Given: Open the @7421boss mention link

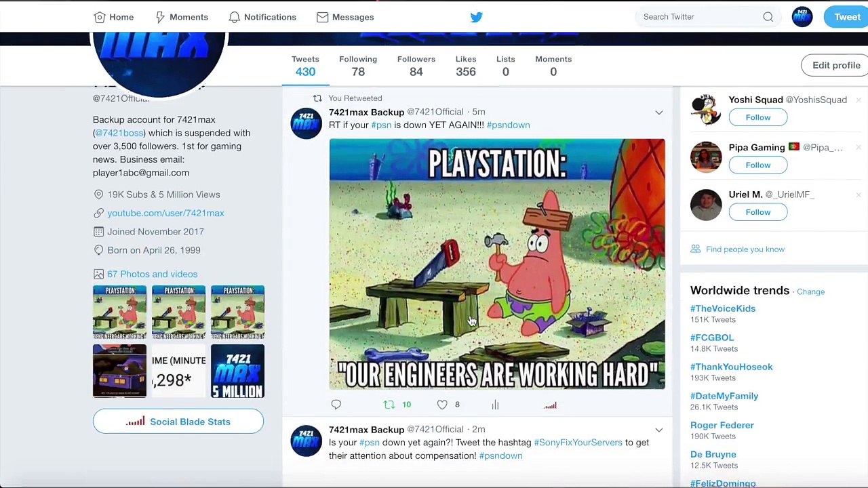Looking at the screenshot, I should click(x=119, y=133).
